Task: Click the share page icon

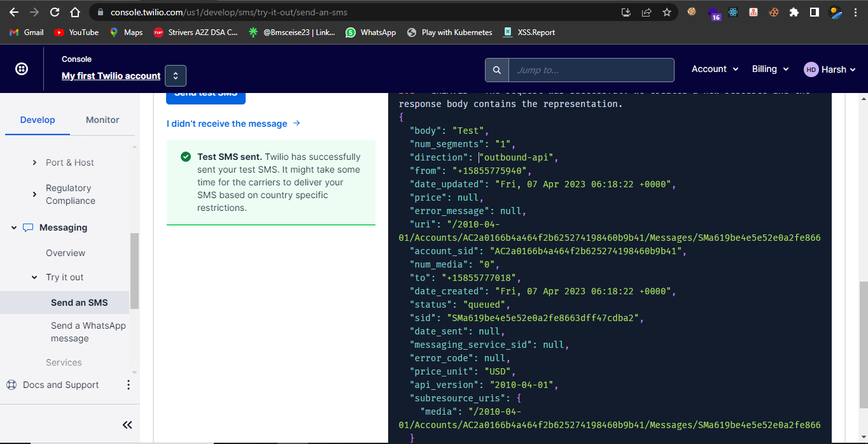Action: click(x=646, y=12)
